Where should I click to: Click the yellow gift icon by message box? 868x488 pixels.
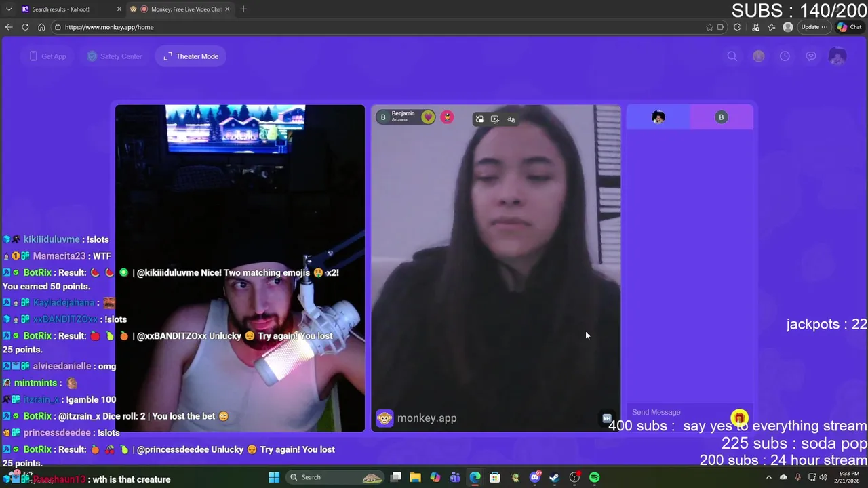pyautogui.click(x=739, y=418)
